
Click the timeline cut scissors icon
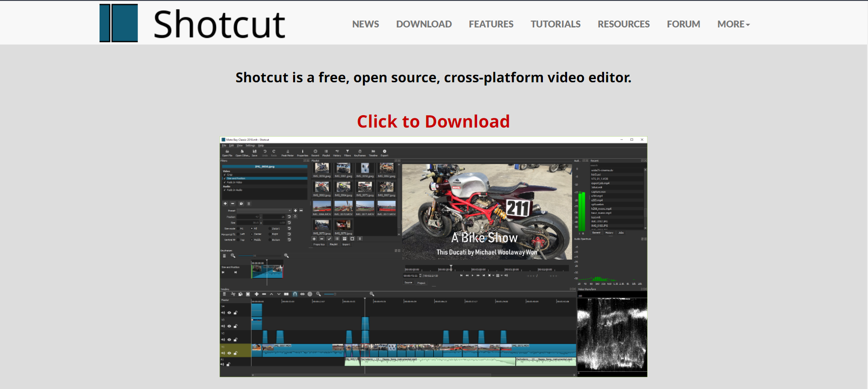click(x=233, y=294)
